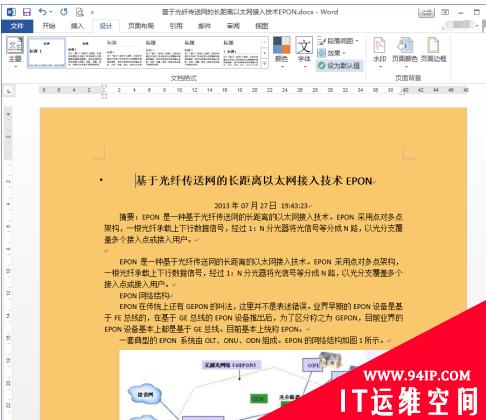
Task: Redo the last action
Action: [x=64, y=12]
